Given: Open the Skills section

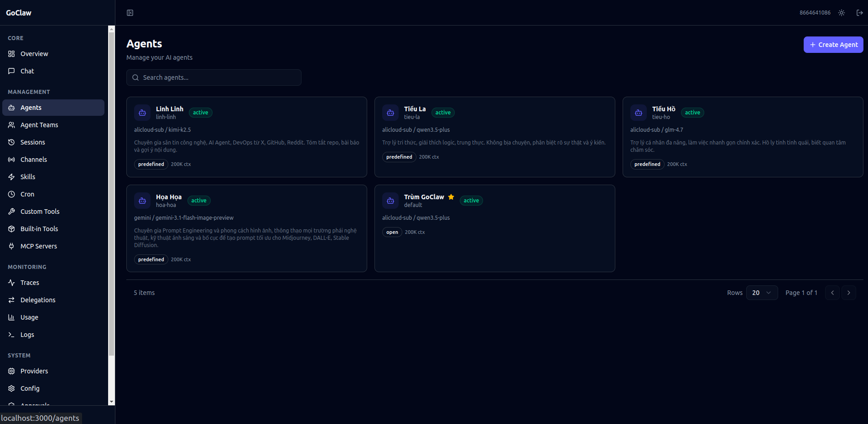Looking at the screenshot, I should click(x=28, y=177).
